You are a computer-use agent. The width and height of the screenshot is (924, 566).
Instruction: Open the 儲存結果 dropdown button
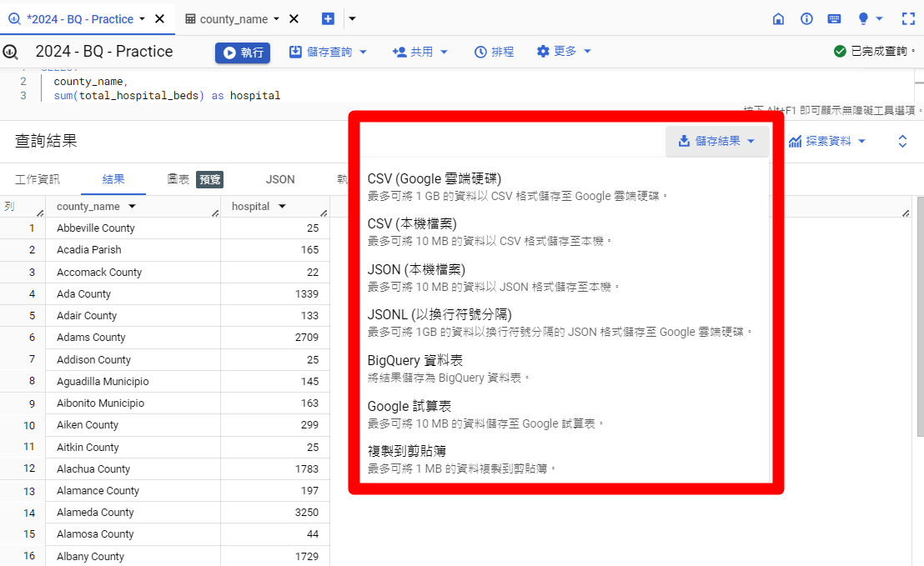coord(717,141)
